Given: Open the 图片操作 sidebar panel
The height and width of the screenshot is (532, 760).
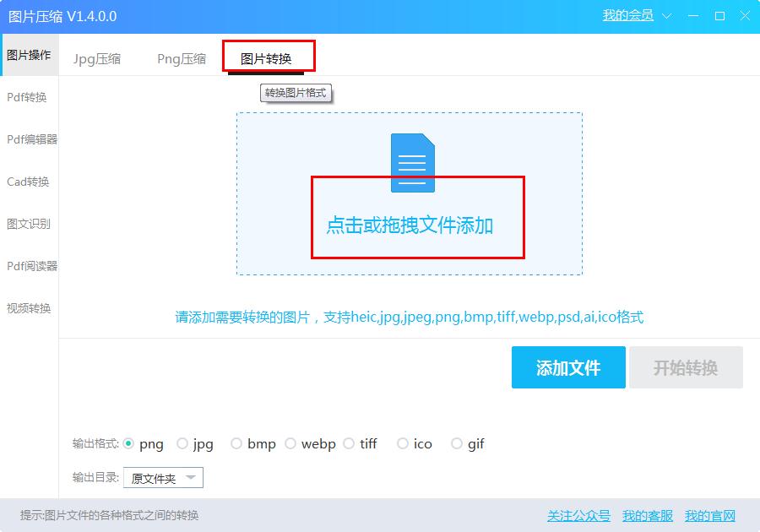Looking at the screenshot, I should pos(30,55).
